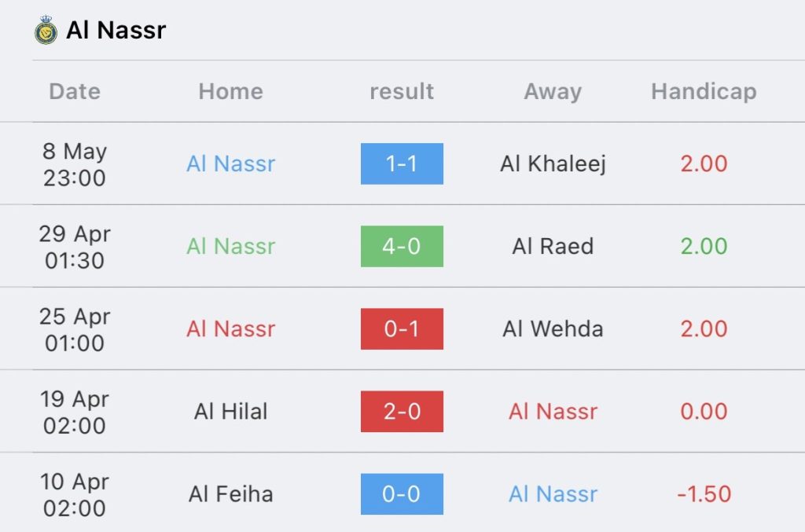Click the -1.50 handicap value

coord(704,493)
